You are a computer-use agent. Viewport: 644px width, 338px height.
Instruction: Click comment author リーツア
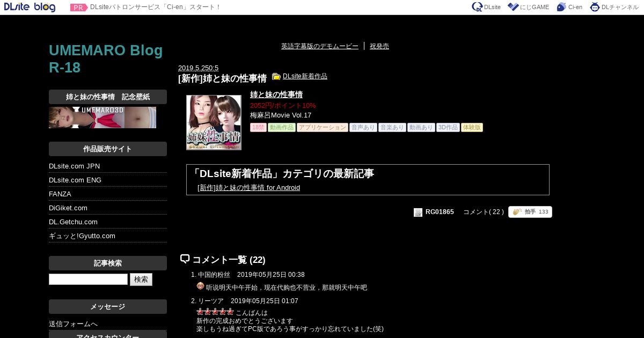click(x=211, y=301)
